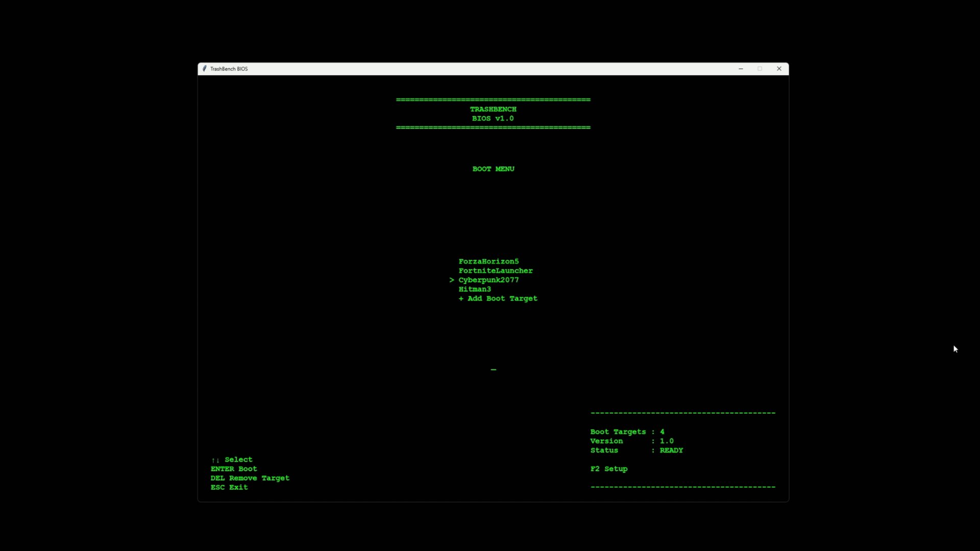This screenshot has width=980, height=551.
Task: Click the 'DEL Remove Target' hint
Action: (x=250, y=478)
